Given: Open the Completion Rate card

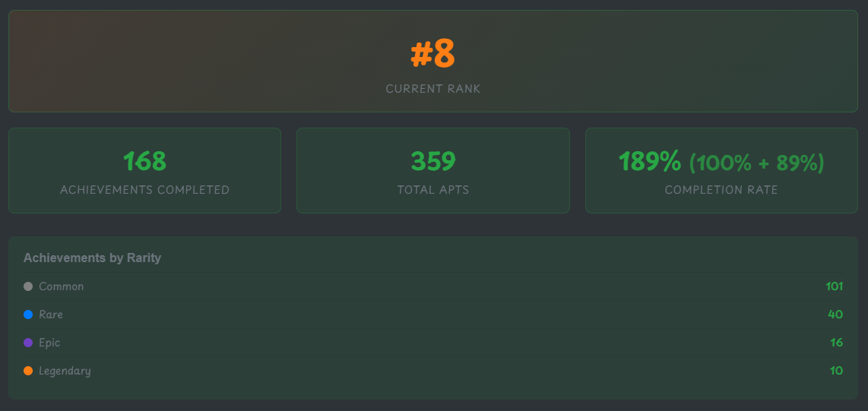Looking at the screenshot, I should (721, 170).
